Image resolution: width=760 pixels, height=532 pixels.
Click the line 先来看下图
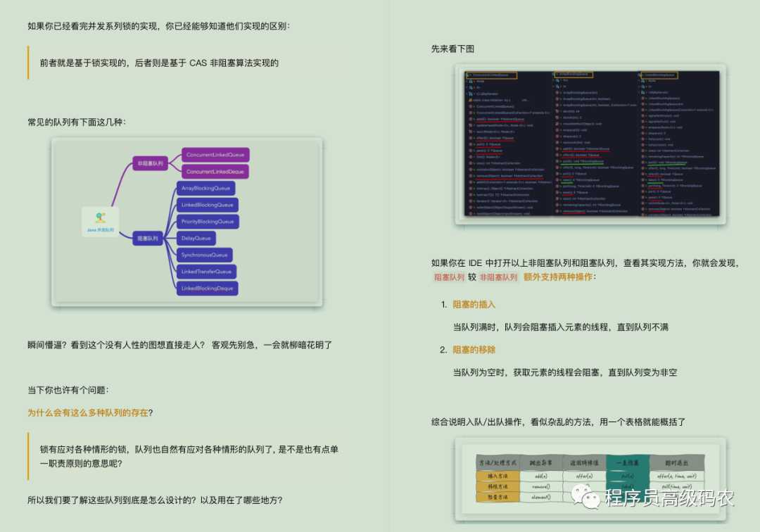click(x=452, y=49)
